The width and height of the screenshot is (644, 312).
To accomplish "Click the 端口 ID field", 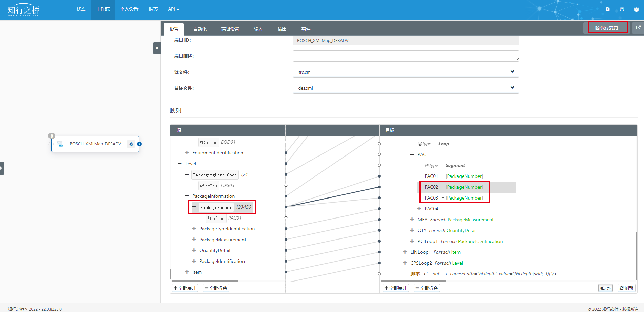I will coord(406,40).
